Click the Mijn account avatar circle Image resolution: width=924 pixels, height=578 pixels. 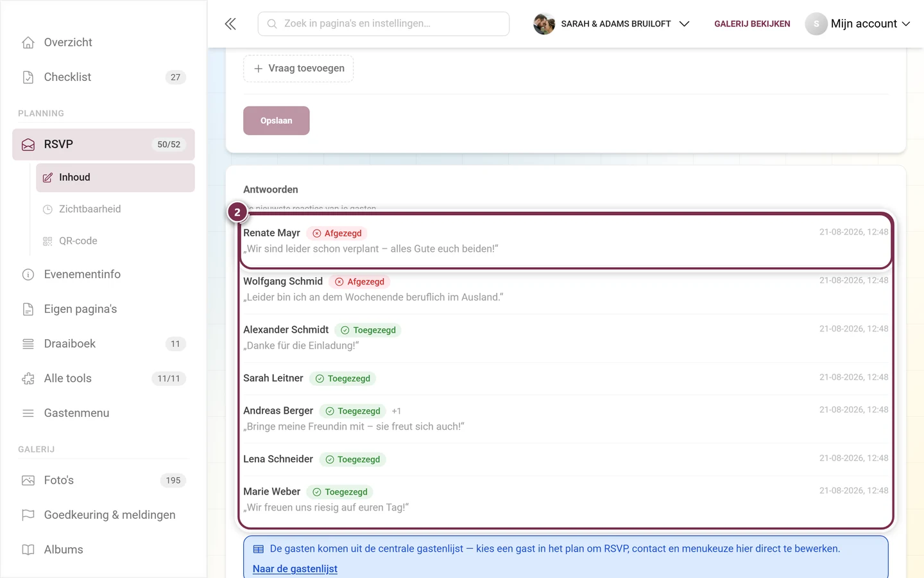[x=816, y=24]
